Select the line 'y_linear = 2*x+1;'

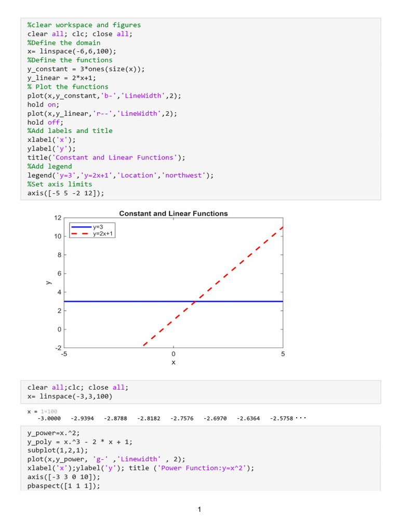click(61, 78)
